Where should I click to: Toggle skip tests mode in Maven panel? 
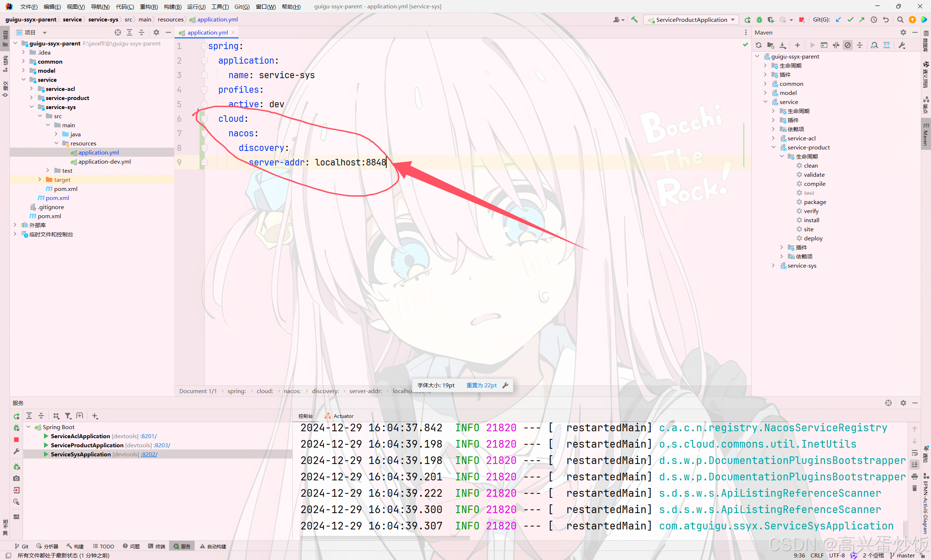click(x=848, y=45)
